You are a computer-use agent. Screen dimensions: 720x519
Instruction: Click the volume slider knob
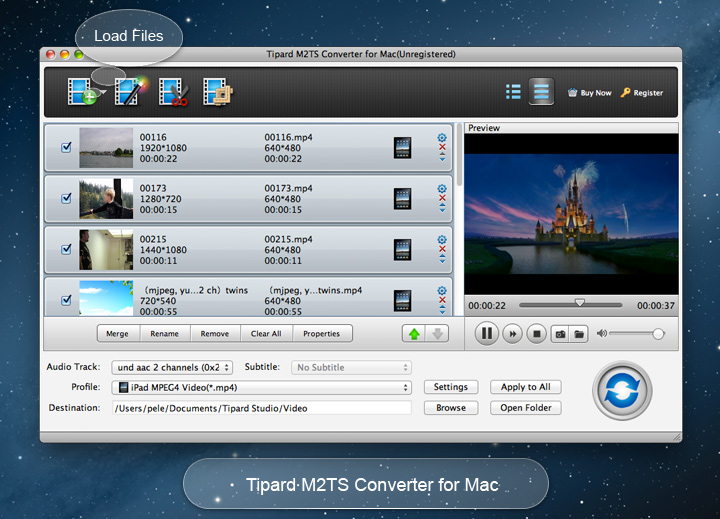click(x=658, y=334)
